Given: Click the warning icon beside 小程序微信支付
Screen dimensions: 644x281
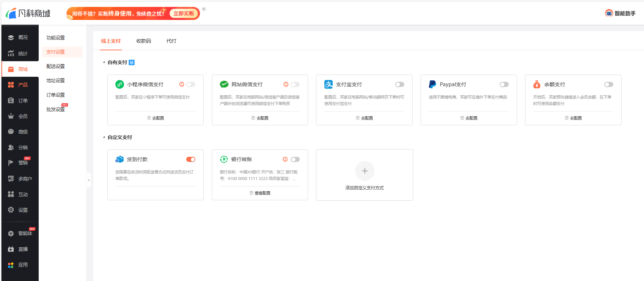Looking at the screenshot, I should [x=182, y=84].
